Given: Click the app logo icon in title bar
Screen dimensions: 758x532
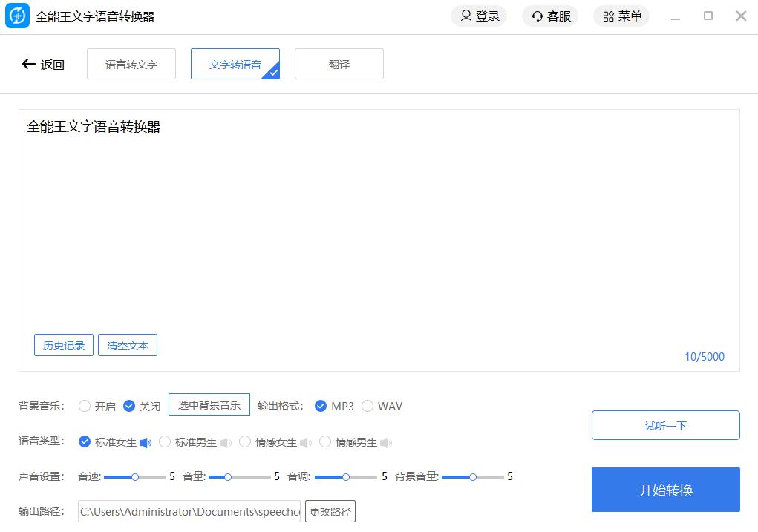Looking at the screenshot, I should tap(18, 16).
